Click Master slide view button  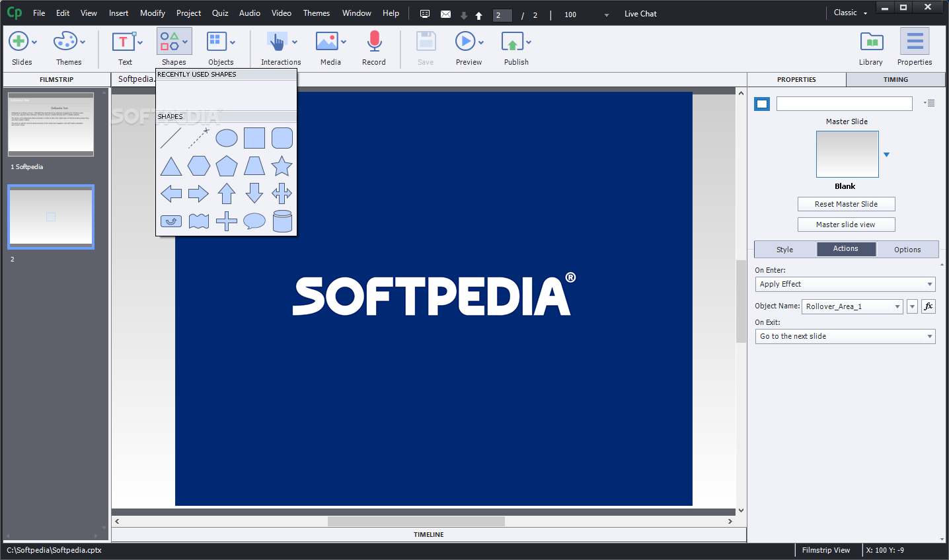pyautogui.click(x=847, y=225)
